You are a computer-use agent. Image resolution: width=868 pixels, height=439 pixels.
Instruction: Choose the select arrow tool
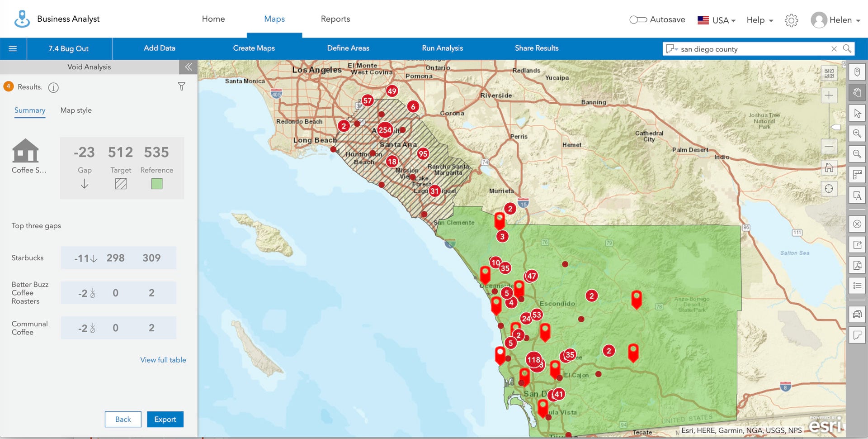click(x=857, y=113)
